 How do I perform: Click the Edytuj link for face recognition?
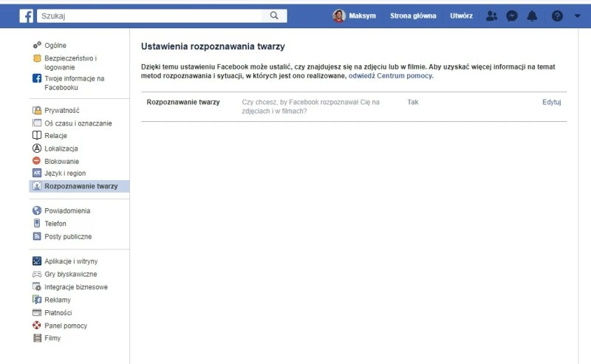(551, 102)
